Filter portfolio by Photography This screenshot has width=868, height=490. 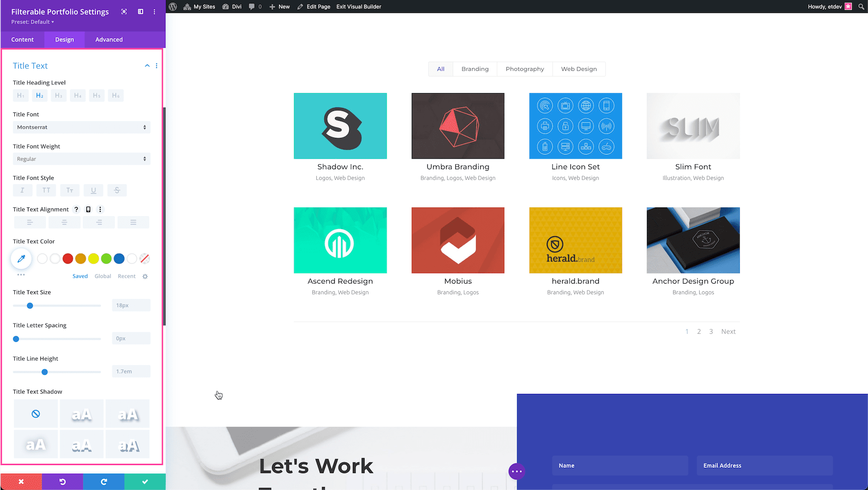(524, 68)
